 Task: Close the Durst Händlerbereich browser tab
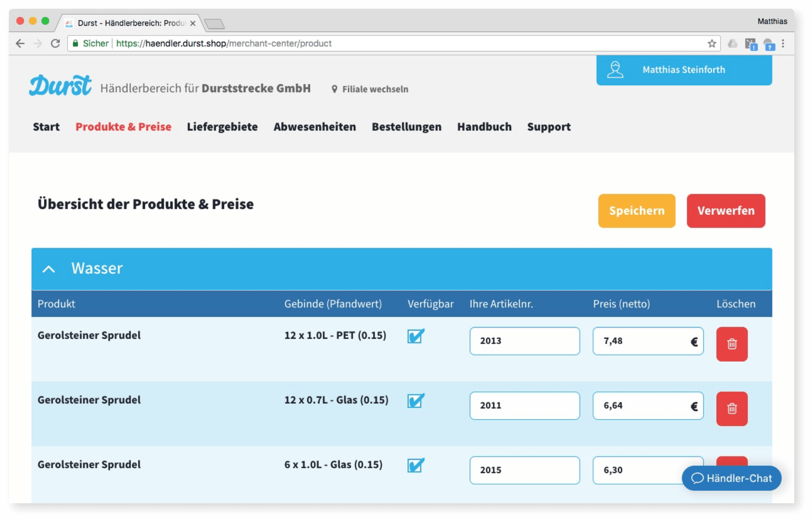[193, 23]
